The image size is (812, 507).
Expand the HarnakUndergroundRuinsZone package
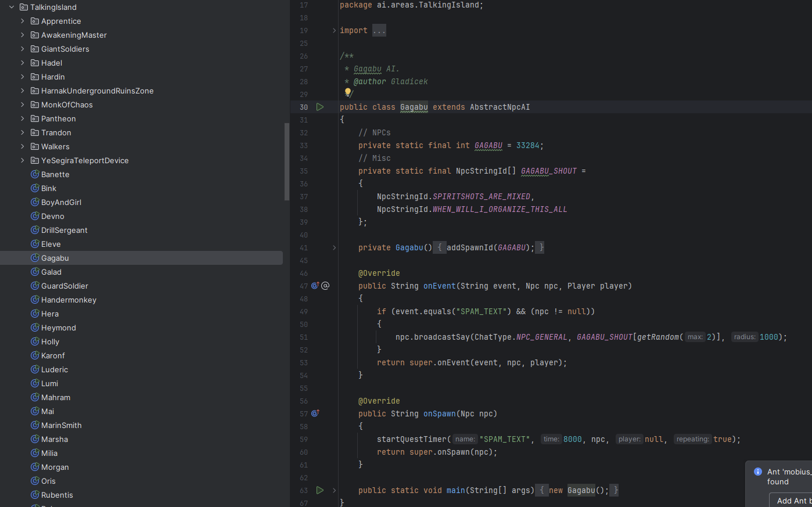click(23, 91)
